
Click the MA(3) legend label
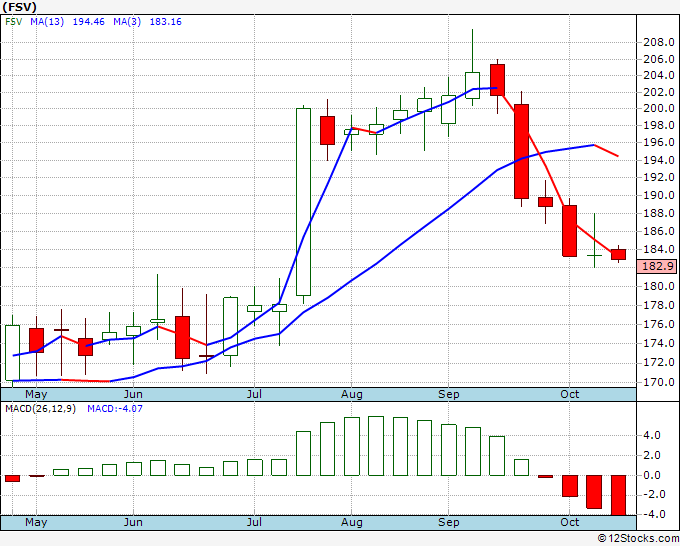pos(127,22)
